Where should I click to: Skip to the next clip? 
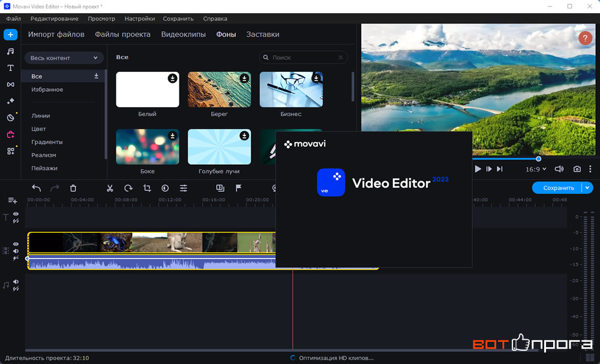[499, 169]
